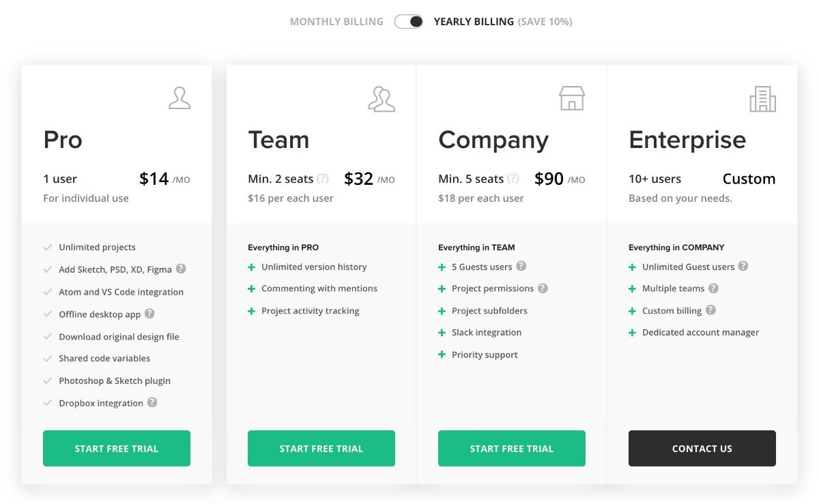Open help icon beside Unlimited Guest users
The width and height of the screenshot is (819, 504).
[x=743, y=266]
